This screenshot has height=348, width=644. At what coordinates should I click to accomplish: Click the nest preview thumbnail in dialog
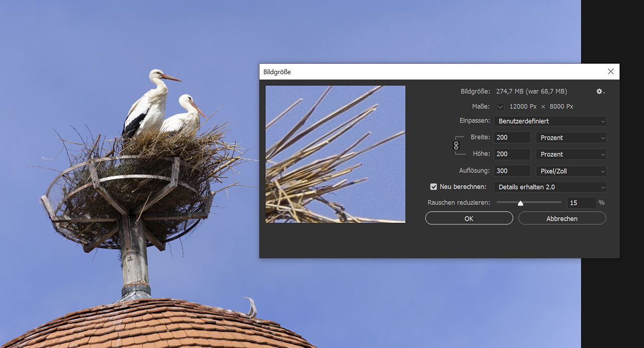click(x=335, y=154)
